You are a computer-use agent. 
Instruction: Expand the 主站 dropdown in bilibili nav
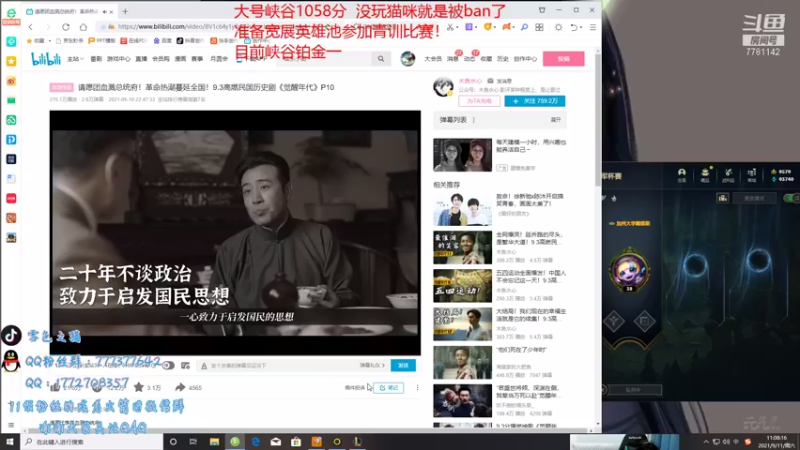tap(76, 59)
